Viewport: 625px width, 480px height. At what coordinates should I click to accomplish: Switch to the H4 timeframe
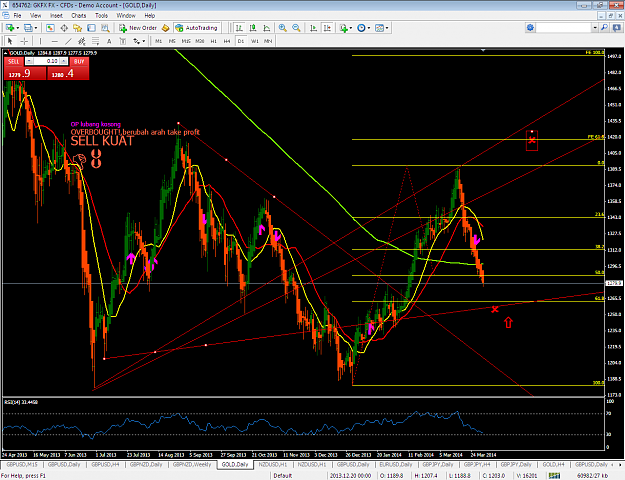pos(227,41)
